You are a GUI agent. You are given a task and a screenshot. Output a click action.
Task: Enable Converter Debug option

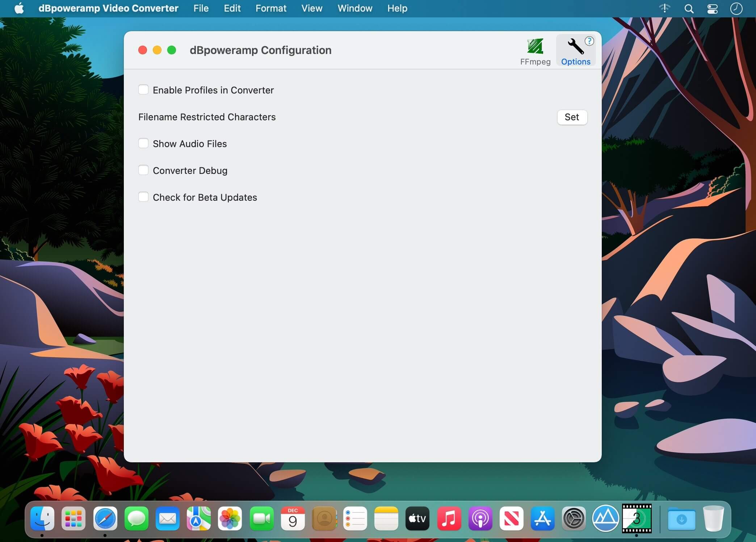point(143,170)
